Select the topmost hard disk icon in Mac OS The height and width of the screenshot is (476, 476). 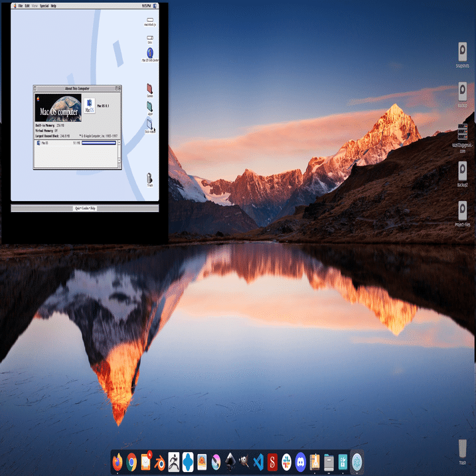[150, 20]
